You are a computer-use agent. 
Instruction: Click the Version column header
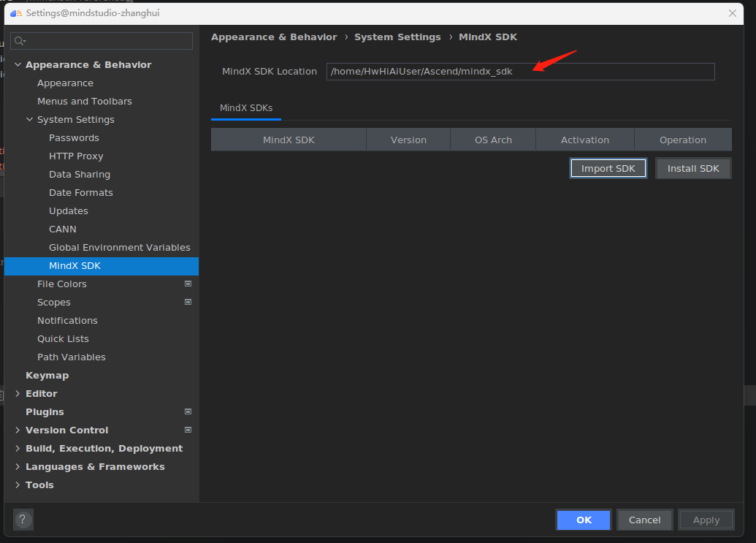tap(408, 140)
